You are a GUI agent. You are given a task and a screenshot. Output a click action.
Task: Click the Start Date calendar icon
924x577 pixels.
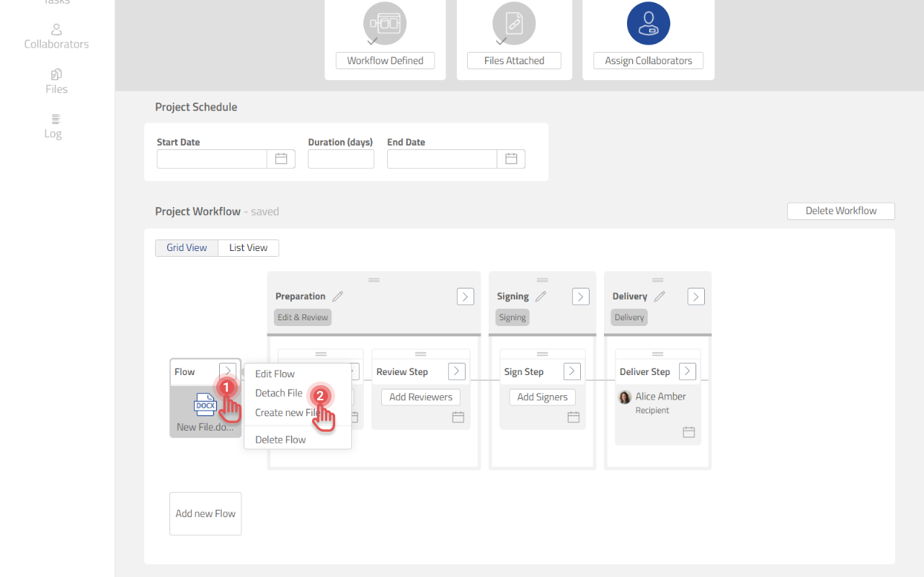pyautogui.click(x=281, y=159)
